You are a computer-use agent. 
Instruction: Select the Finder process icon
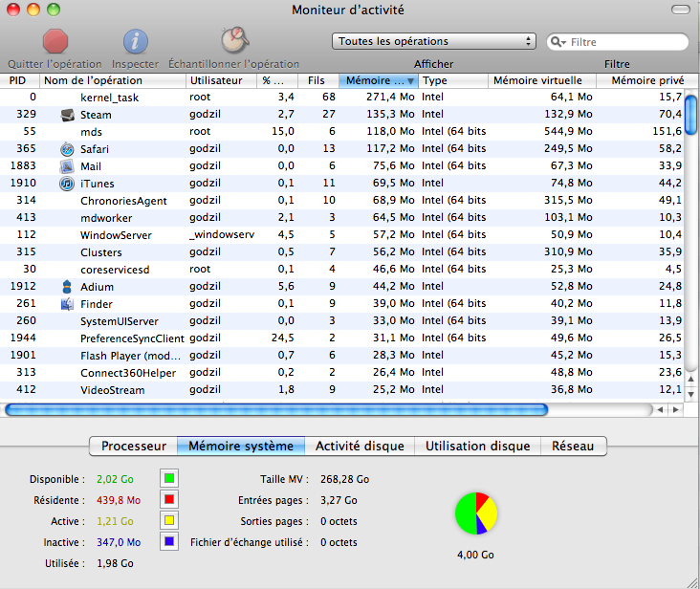click(67, 304)
